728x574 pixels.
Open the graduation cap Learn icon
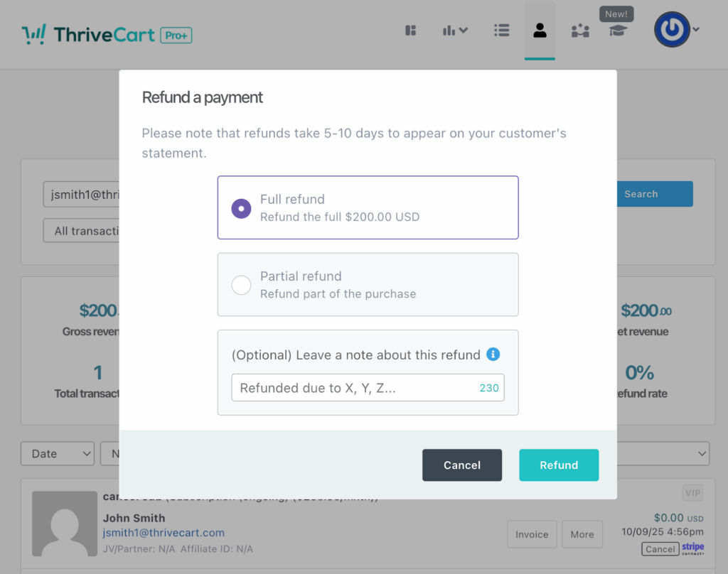[x=618, y=31]
